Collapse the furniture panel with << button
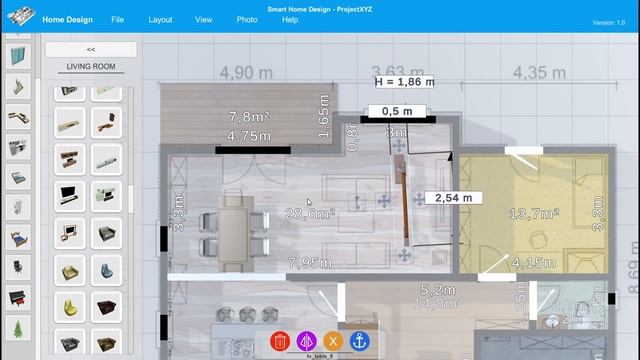The width and height of the screenshot is (640, 360). click(91, 49)
